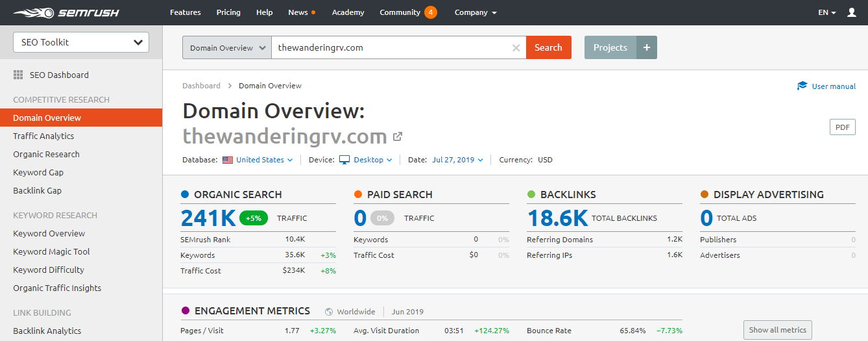Image resolution: width=868 pixels, height=341 pixels.
Task: Go to Dashboard breadcrumb link
Action: click(201, 86)
